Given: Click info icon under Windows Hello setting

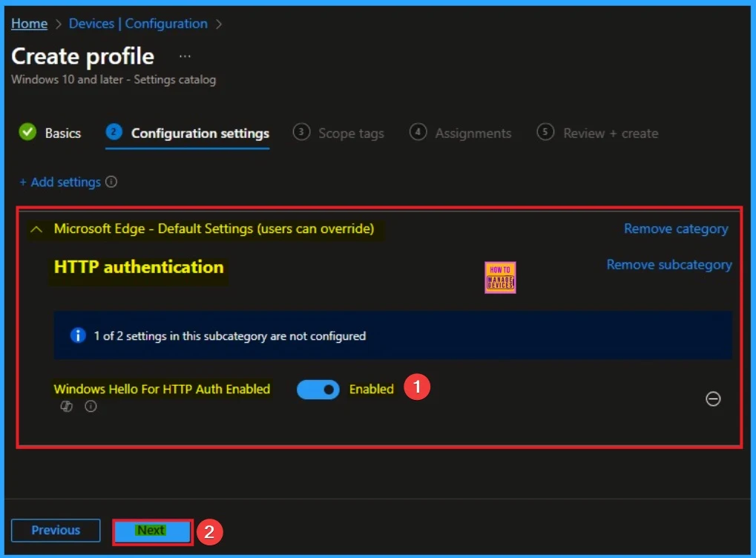Looking at the screenshot, I should tap(91, 407).
